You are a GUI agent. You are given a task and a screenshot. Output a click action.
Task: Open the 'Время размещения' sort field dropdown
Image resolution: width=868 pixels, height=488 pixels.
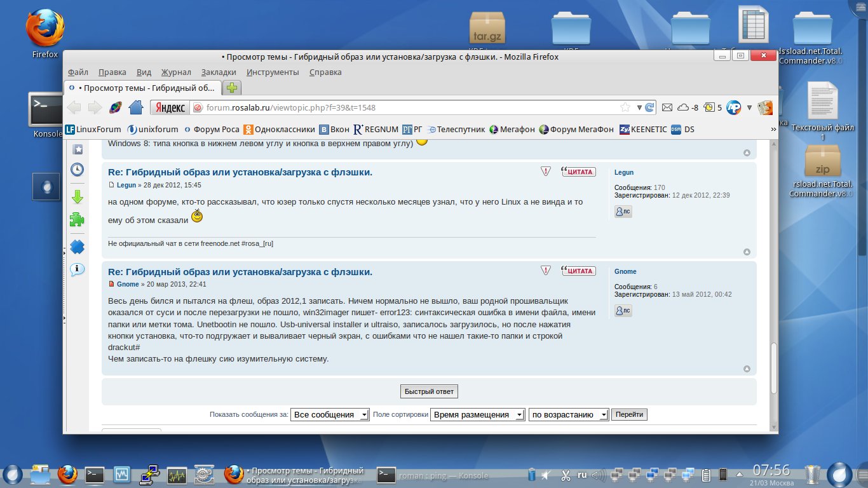point(478,415)
